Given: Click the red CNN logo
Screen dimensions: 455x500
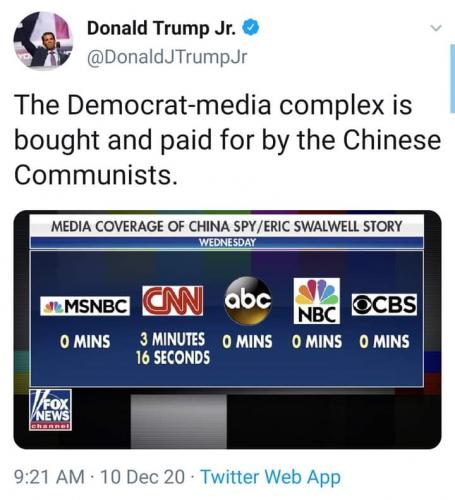Looking at the screenshot, I should pyautogui.click(x=172, y=300).
